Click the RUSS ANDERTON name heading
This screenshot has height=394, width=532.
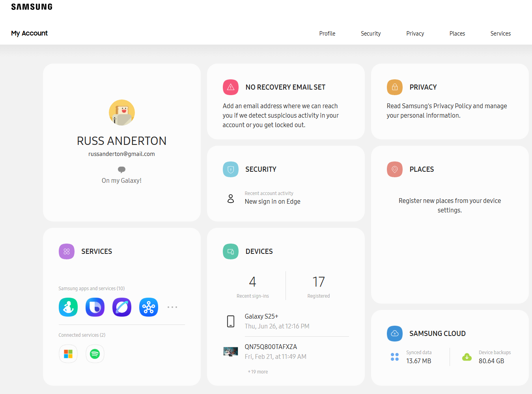122,141
